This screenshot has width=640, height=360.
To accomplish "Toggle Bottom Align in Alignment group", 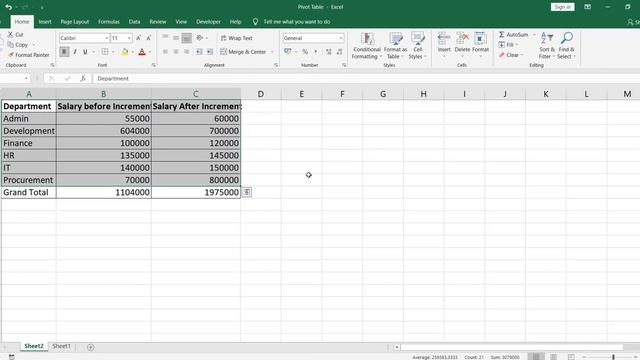I will pyautogui.click(x=187, y=38).
